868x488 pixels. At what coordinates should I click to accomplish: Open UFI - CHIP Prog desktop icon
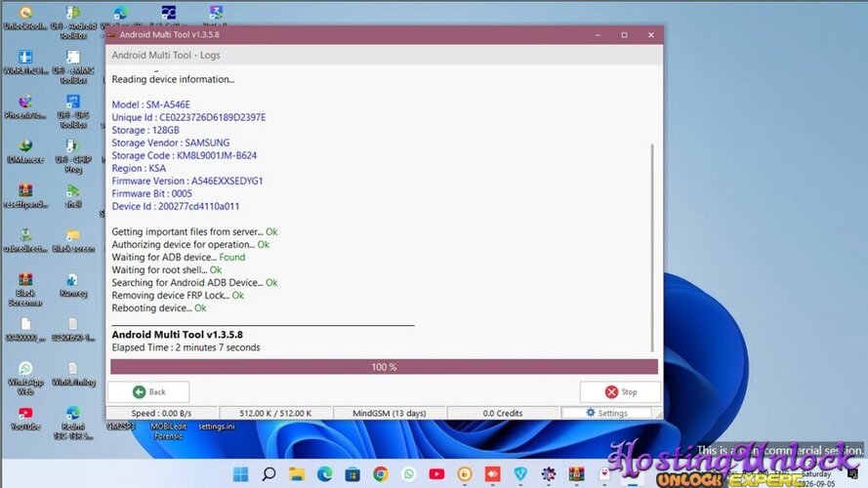[73, 155]
